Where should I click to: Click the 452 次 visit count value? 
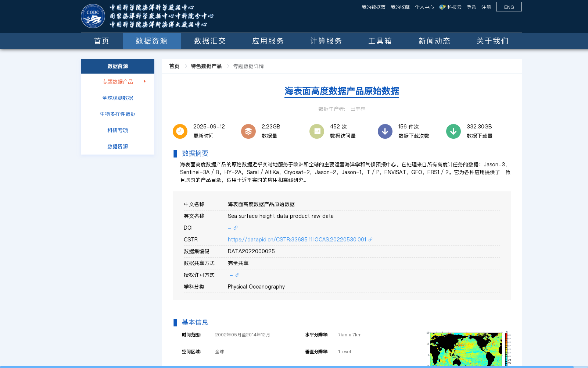(x=338, y=127)
